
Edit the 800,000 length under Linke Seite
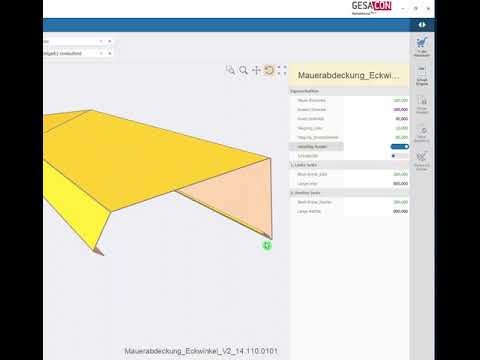click(376, 183)
